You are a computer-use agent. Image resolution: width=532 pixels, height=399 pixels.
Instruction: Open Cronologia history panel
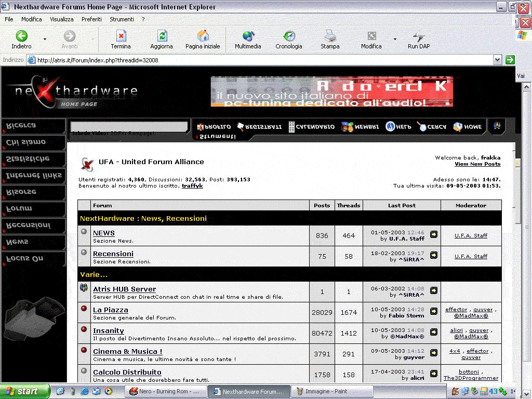point(289,39)
